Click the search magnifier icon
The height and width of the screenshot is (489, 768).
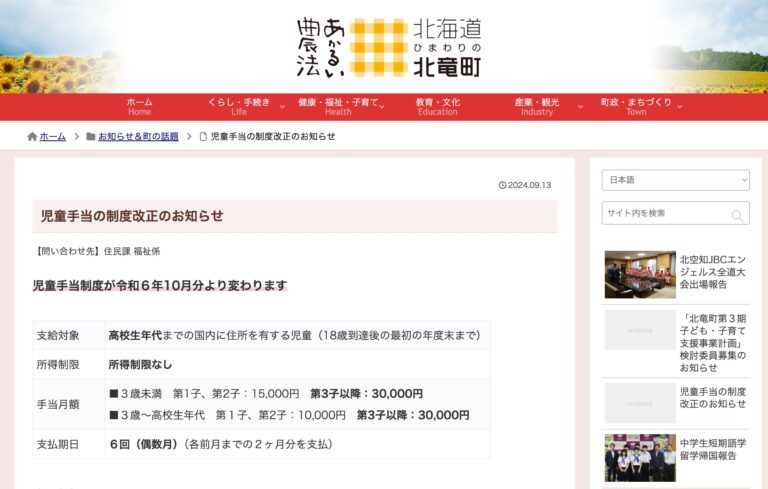pos(737,215)
